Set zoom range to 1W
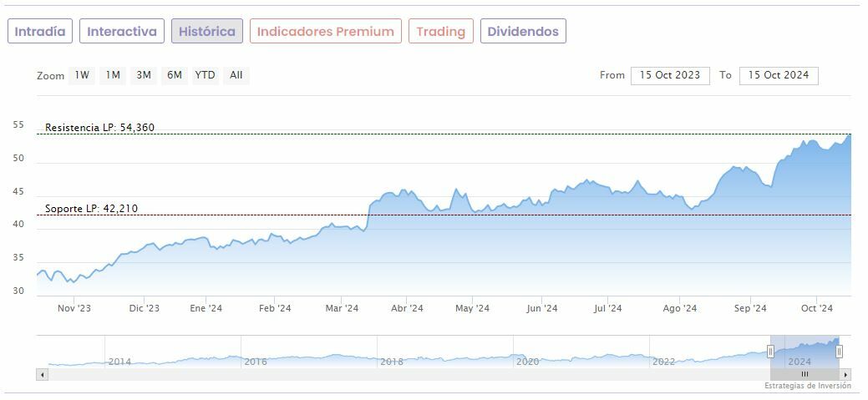 (x=82, y=75)
